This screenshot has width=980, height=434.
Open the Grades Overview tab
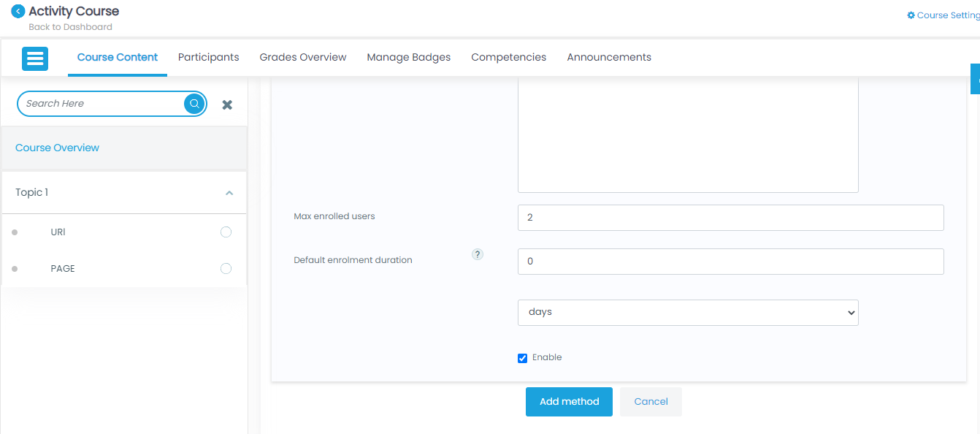point(303,57)
